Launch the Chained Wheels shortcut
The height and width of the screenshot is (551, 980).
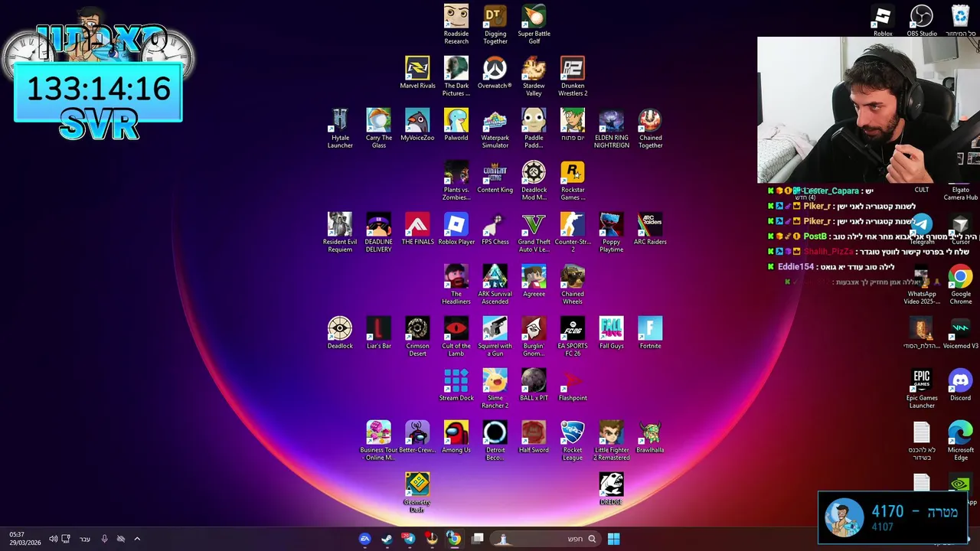coord(573,285)
